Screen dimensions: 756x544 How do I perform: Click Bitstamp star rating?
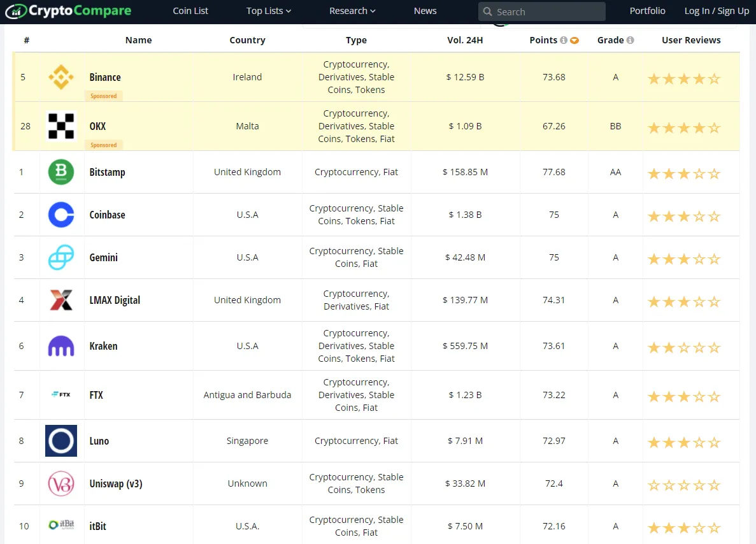[x=683, y=174]
